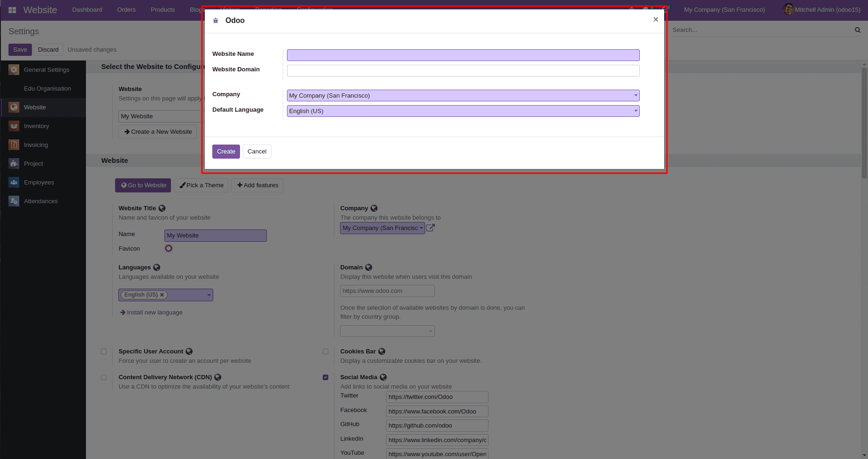The width and height of the screenshot is (868, 459).
Task: Click the Invoicing app icon in sidebar
Action: [14, 145]
